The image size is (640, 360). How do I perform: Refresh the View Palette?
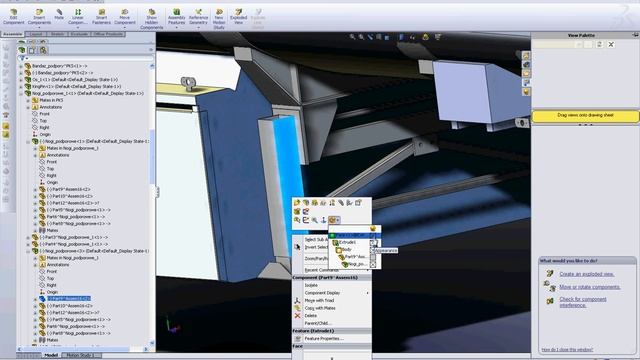coord(600,44)
